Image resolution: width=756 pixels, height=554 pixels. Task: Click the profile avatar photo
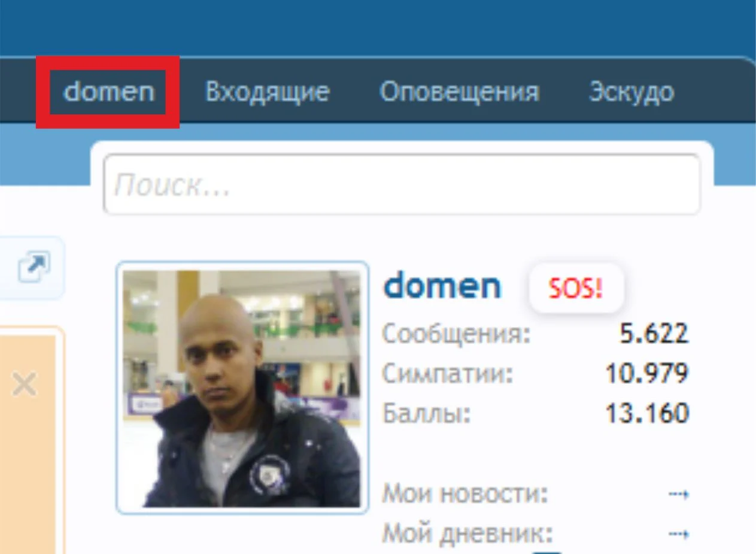pyautogui.click(x=242, y=388)
